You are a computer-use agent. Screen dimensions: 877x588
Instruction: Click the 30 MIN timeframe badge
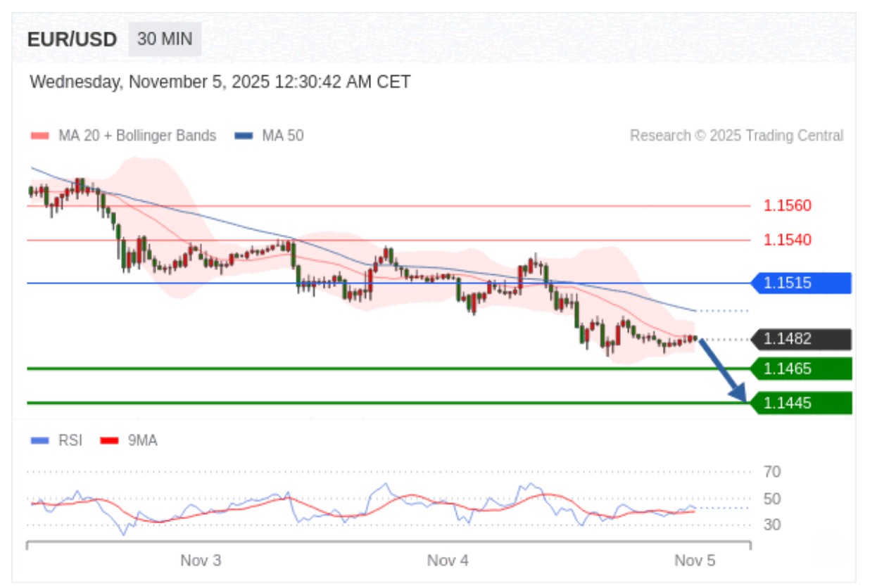pyautogui.click(x=165, y=39)
